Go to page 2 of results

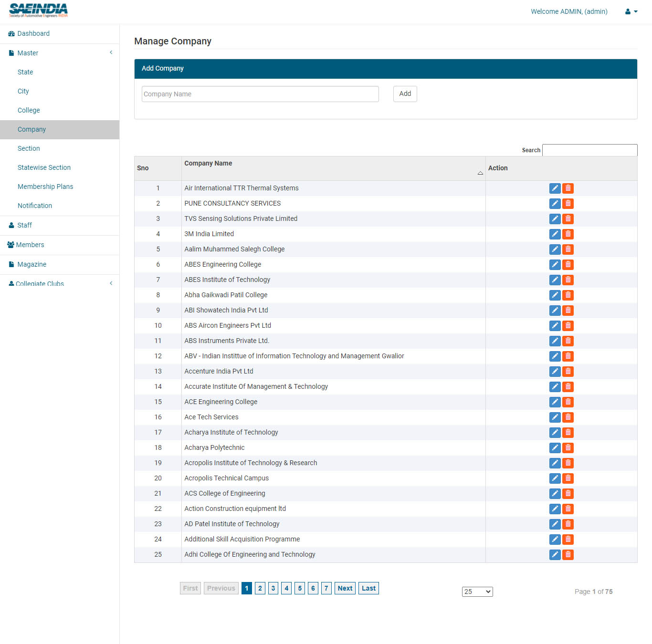(x=260, y=588)
